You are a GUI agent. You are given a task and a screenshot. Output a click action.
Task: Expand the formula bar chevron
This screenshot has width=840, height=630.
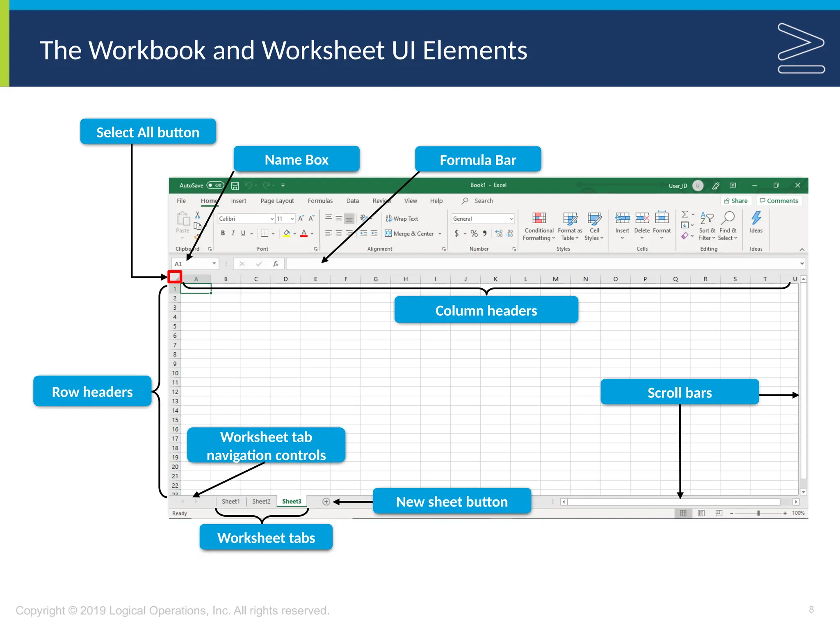[x=802, y=263]
